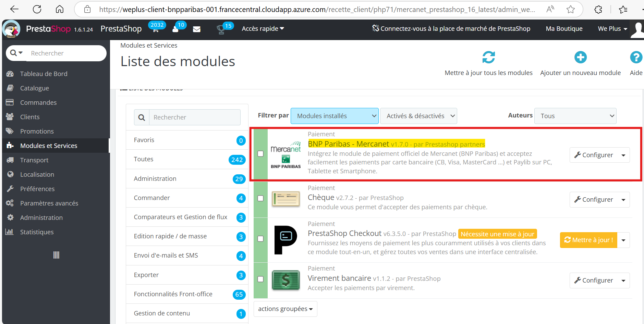Open the Accès rapide menu
This screenshot has width=644, height=324.
coord(263,28)
